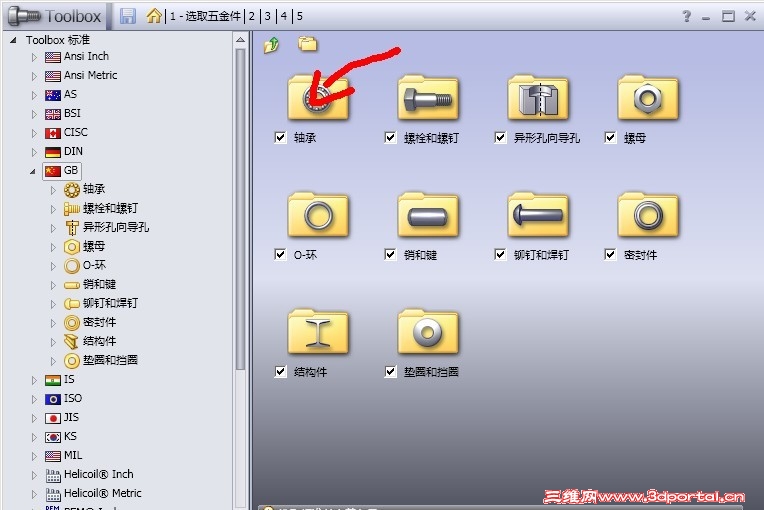This screenshot has width=764, height=510.
Task: Select the 铆钉和焊钉 tree item label
Action: (x=111, y=303)
